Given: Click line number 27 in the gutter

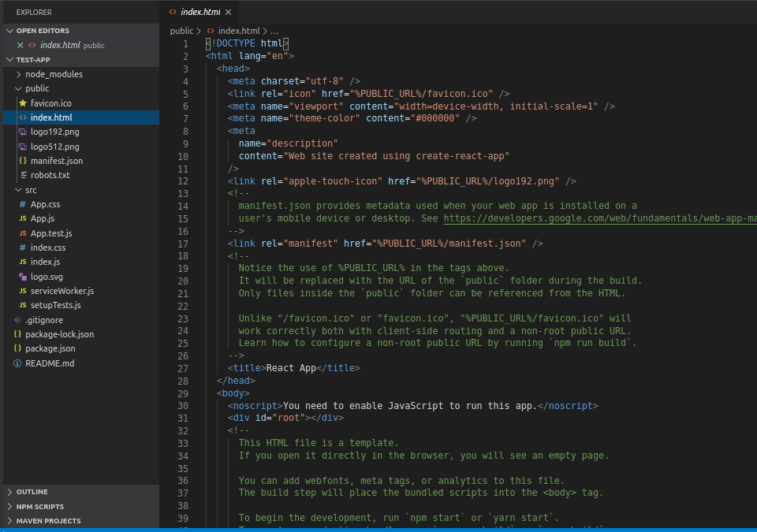Looking at the screenshot, I should pos(183,368).
